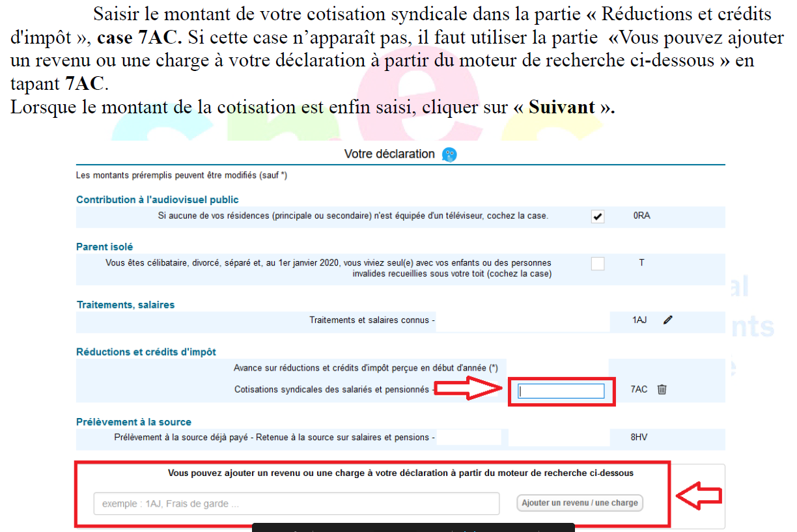The width and height of the screenshot is (797, 532).
Task: Click the Traitements, salaires section heading
Action: click(x=126, y=305)
